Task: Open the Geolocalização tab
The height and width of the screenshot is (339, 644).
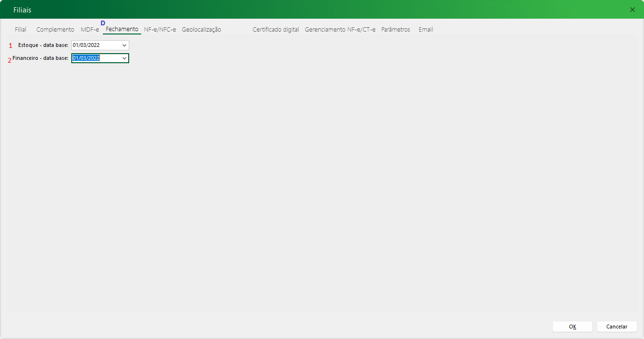Action: click(201, 30)
